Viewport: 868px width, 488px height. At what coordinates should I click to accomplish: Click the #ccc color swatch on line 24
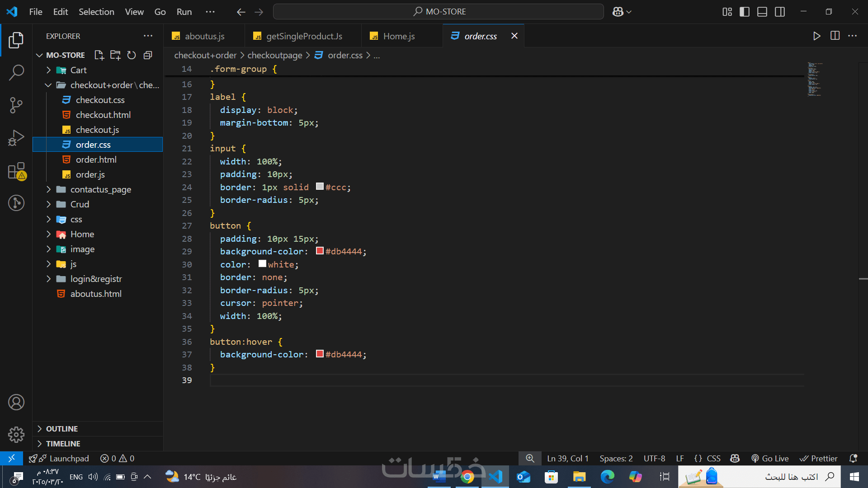(x=320, y=187)
